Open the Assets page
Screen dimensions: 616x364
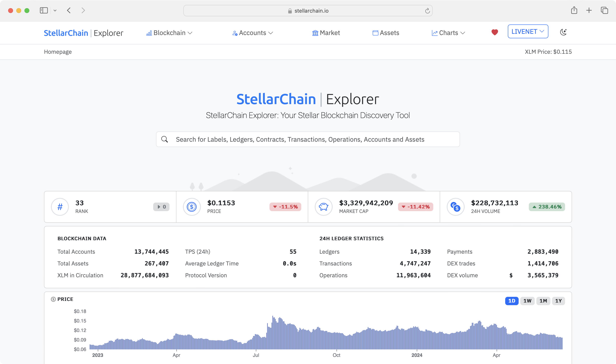[x=386, y=33]
